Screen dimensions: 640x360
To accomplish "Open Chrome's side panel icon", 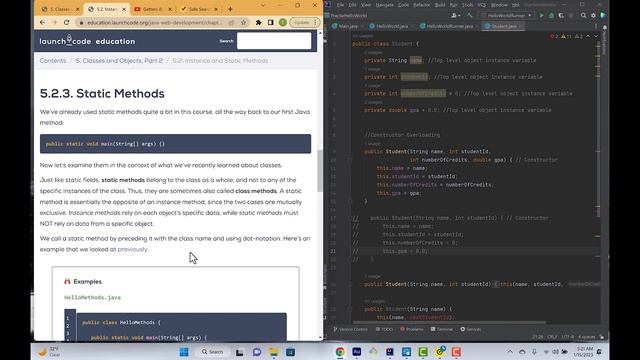I will 271,22.
